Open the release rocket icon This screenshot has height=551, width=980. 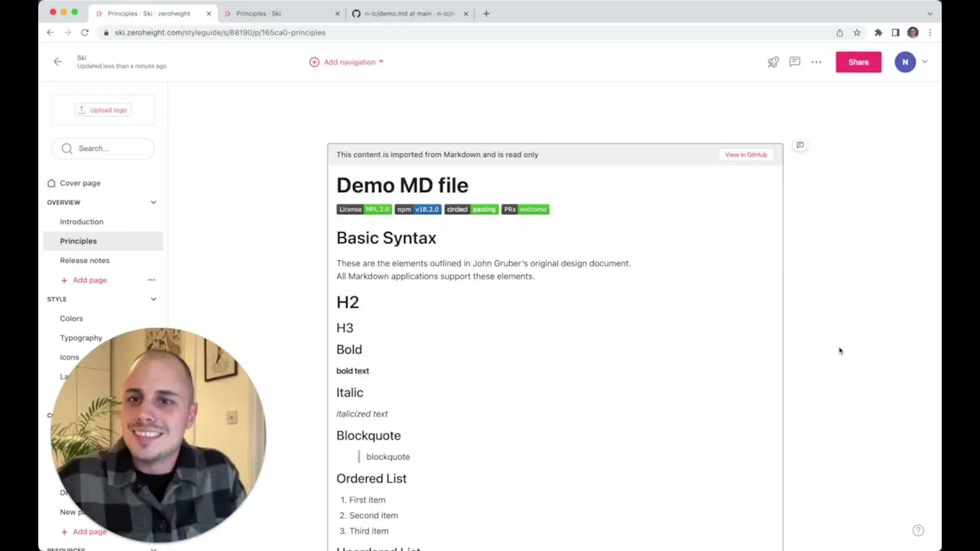coord(773,62)
